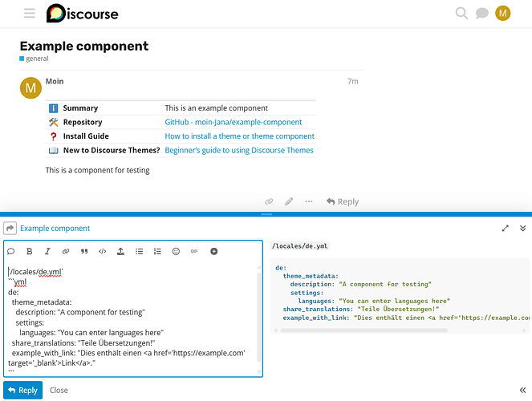Click the 7m post timestamp
Screen dimensions: 532x401
pos(352,81)
